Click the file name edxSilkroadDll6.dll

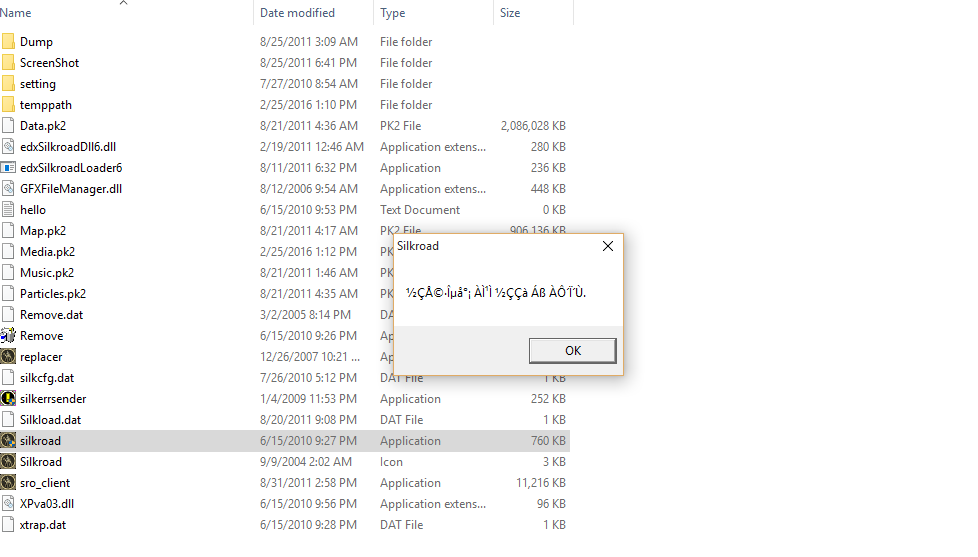(x=68, y=147)
